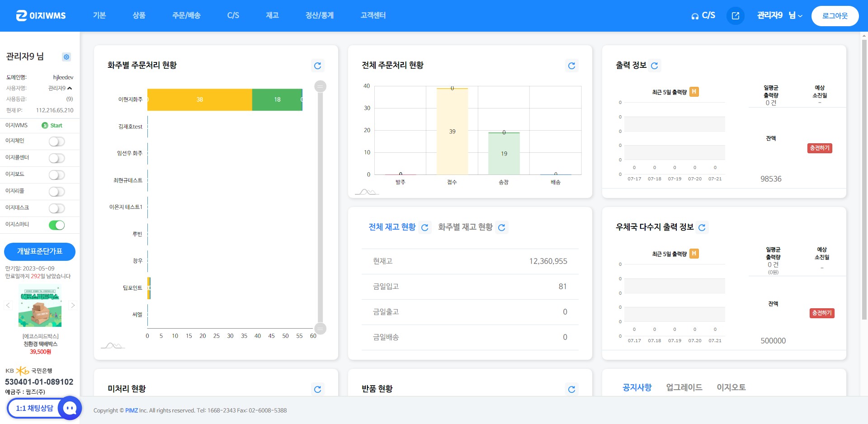Click the top handle of chart range slider
Screen dimensions: 868x424
pyautogui.click(x=320, y=86)
